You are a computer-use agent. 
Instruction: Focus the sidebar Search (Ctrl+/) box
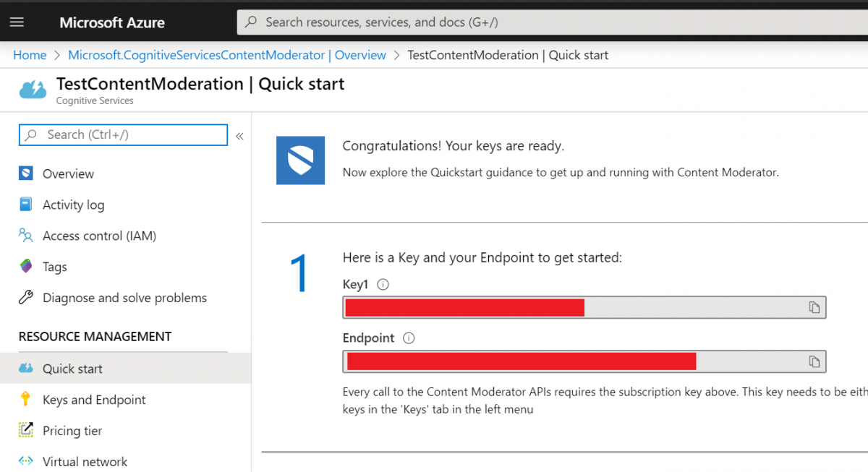click(x=123, y=134)
